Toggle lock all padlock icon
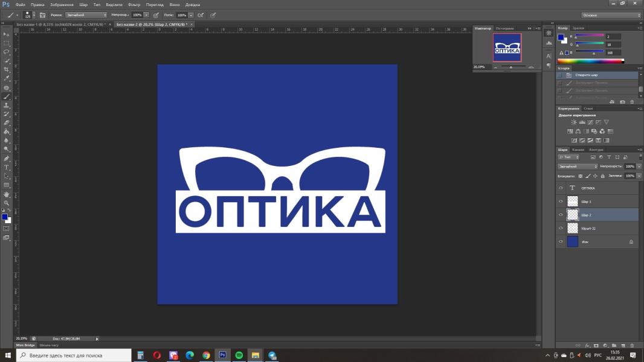This screenshot has height=362, width=644. 602,176
